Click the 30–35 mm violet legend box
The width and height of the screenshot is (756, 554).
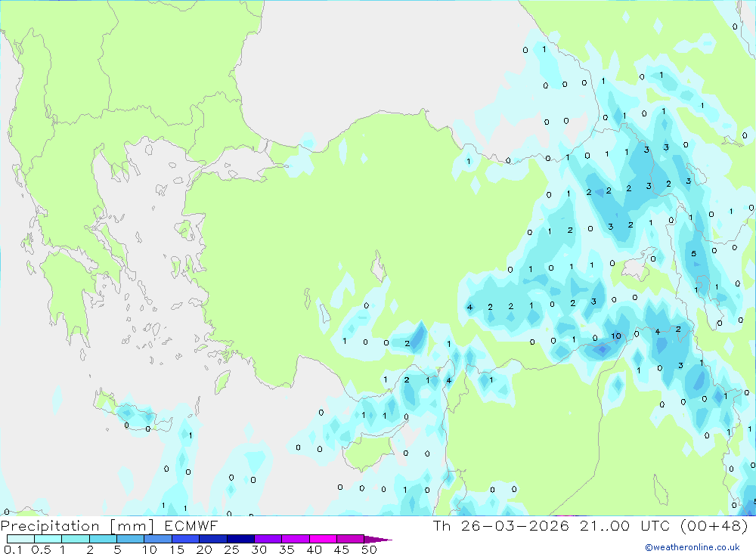(268, 539)
